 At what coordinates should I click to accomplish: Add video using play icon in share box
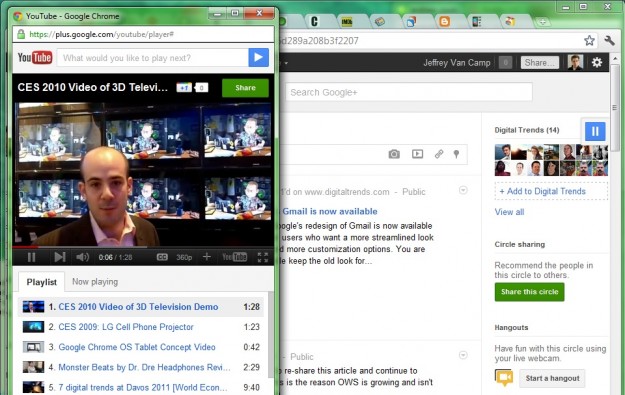[417, 154]
